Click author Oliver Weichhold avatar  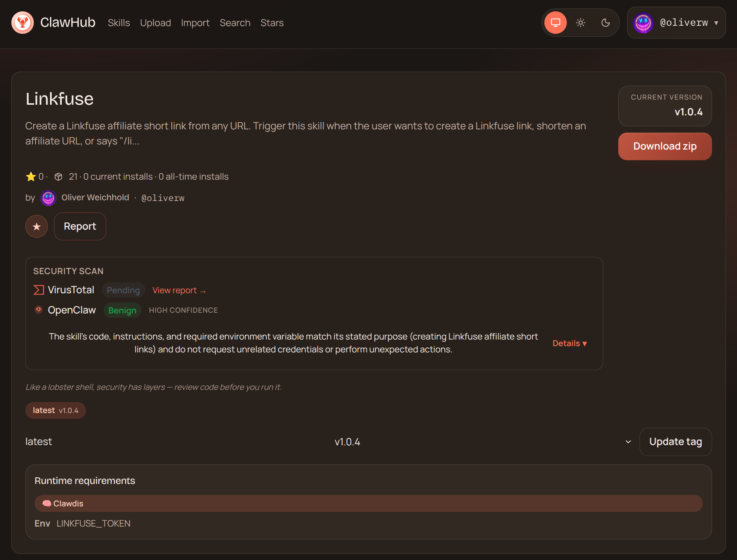[x=48, y=198]
